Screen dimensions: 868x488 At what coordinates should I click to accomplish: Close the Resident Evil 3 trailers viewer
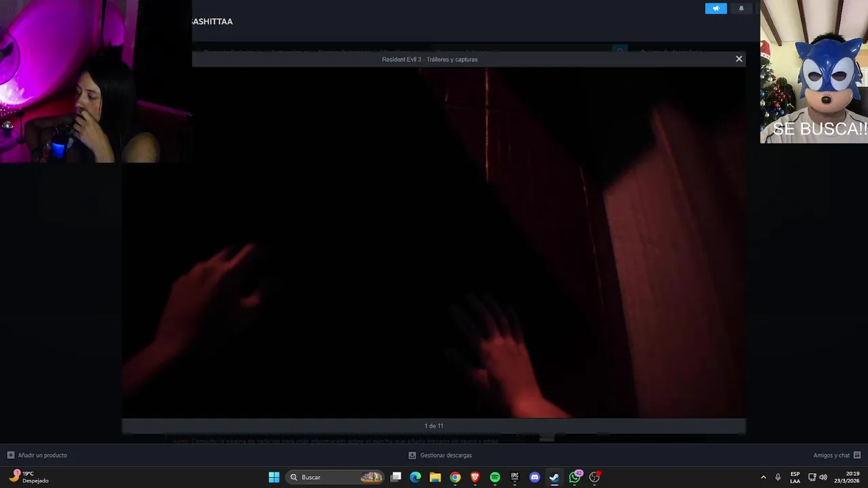[x=739, y=59]
